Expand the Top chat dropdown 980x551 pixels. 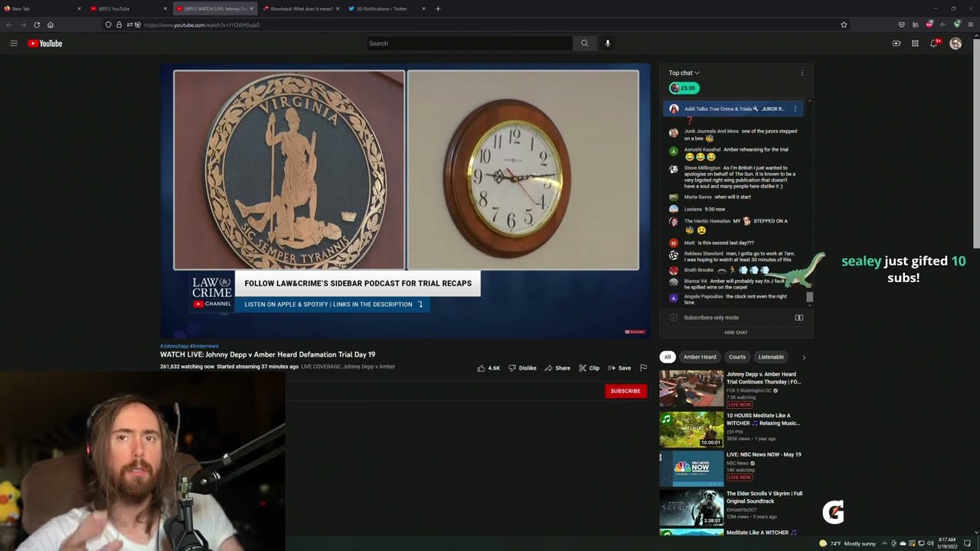pos(684,73)
